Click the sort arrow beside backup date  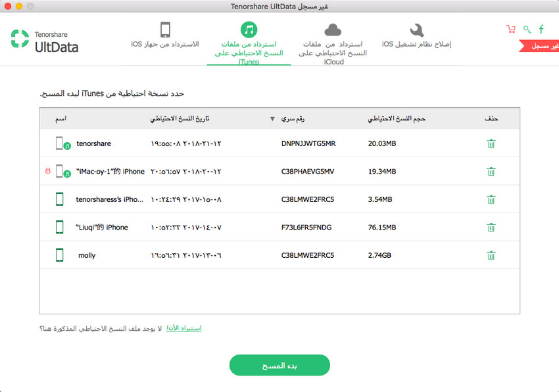tap(272, 119)
